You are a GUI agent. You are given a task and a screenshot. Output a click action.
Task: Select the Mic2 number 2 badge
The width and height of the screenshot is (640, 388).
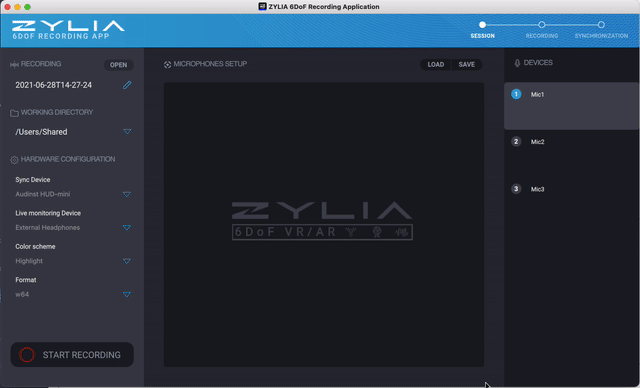pyautogui.click(x=516, y=142)
